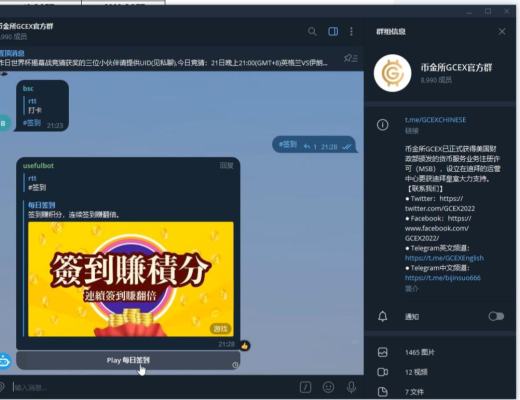Viewport: 520px width, 400px height.
Task: Toggle the side panel layout icon
Action: (x=333, y=31)
